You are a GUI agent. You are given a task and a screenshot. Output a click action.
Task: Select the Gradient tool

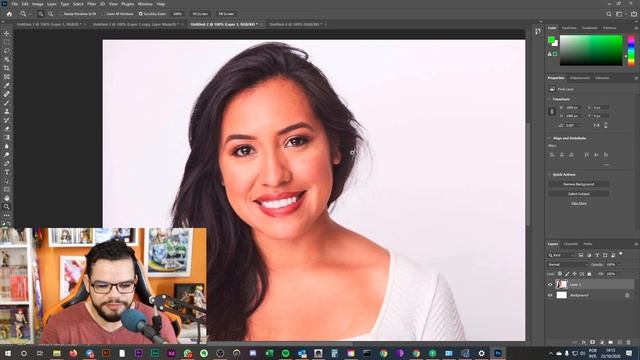(7, 137)
